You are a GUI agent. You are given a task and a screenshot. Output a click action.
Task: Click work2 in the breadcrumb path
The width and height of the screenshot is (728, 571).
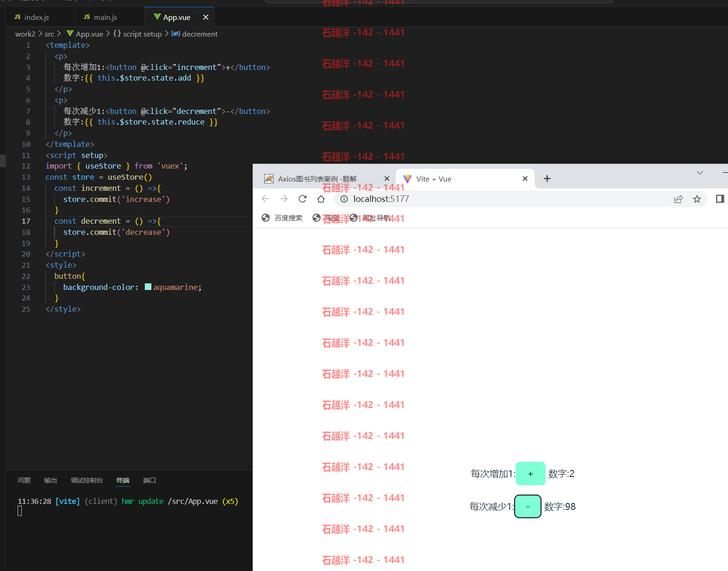25,34
